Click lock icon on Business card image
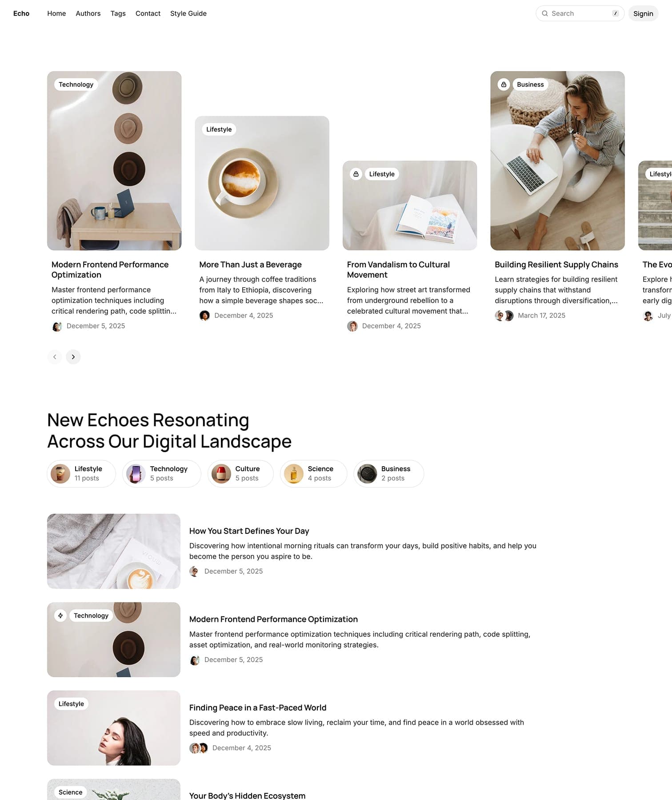672x800 pixels. (504, 84)
